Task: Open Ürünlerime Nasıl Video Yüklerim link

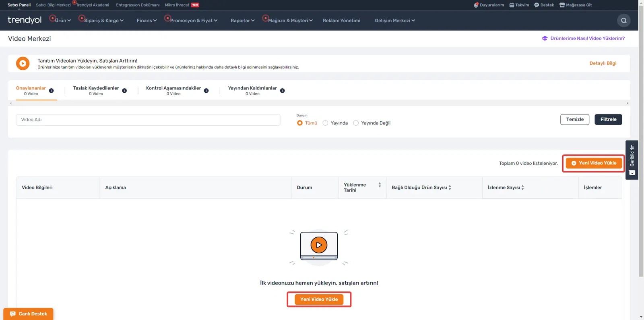Action: tap(587, 38)
